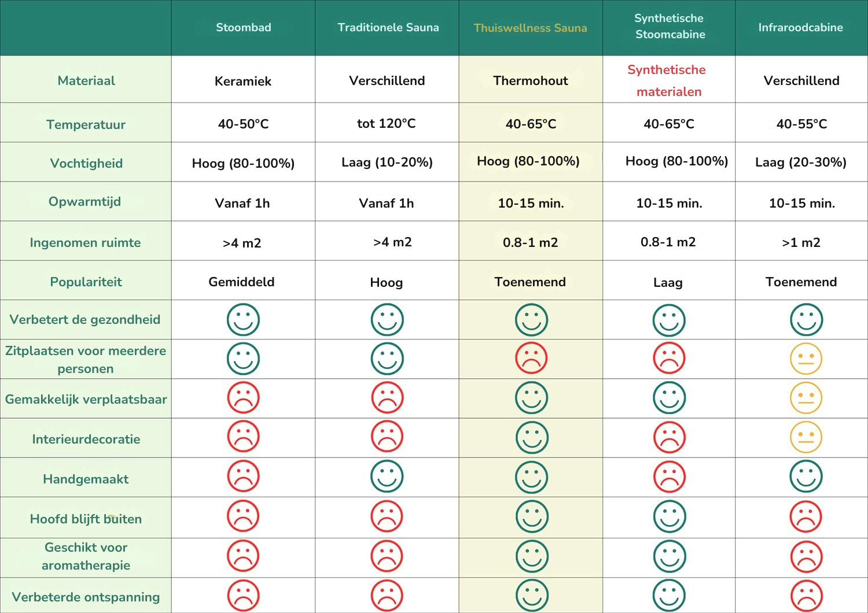Image resolution: width=868 pixels, height=613 pixels.
Task: Select the Opwarmtijd row label
Action: coord(84,202)
